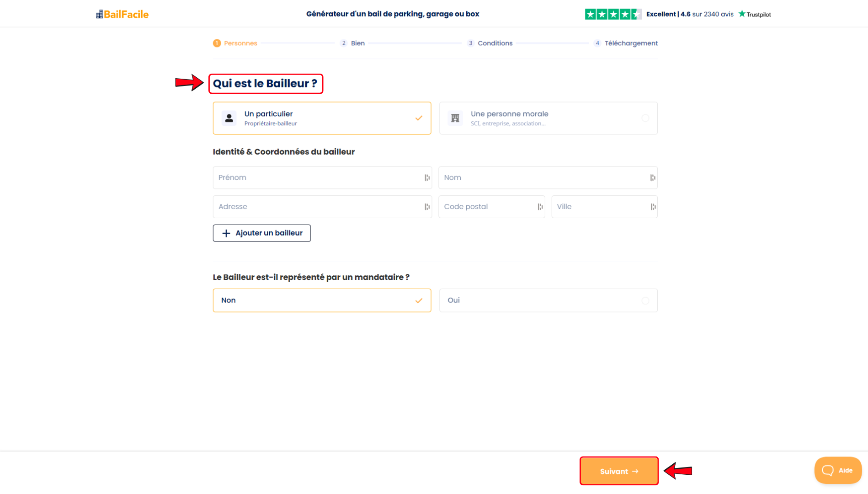Click the BailFacile logo
The height and width of the screenshot is (494, 868).
click(x=122, y=14)
